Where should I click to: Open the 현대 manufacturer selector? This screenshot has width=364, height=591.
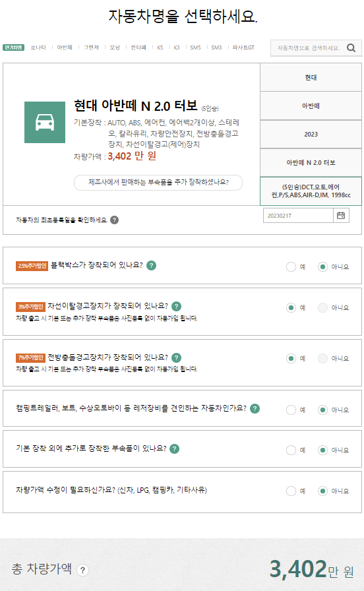(x=311, y=77)
